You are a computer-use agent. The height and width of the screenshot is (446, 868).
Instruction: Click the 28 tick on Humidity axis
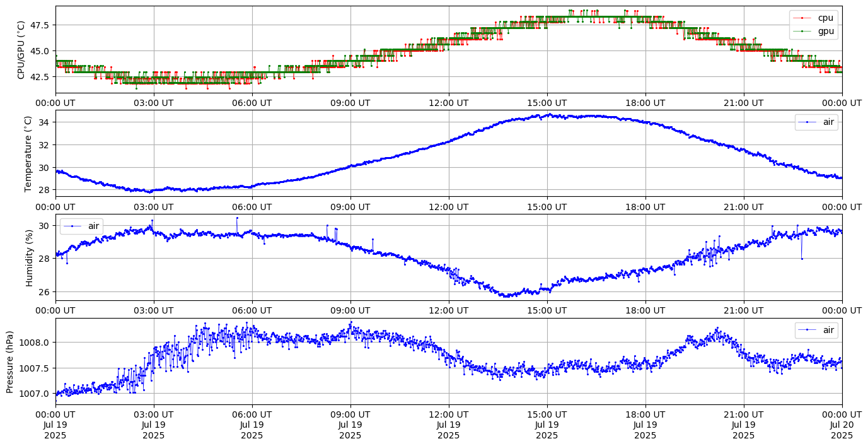point(45,259)
